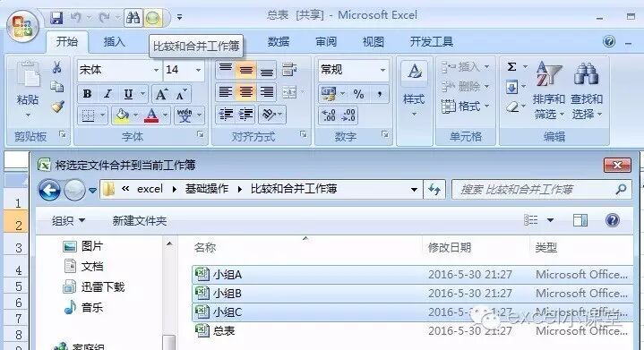Switch to 视图 ribbon tab
The height and width of the screenshot is (350, 644).
coord(374,41)
